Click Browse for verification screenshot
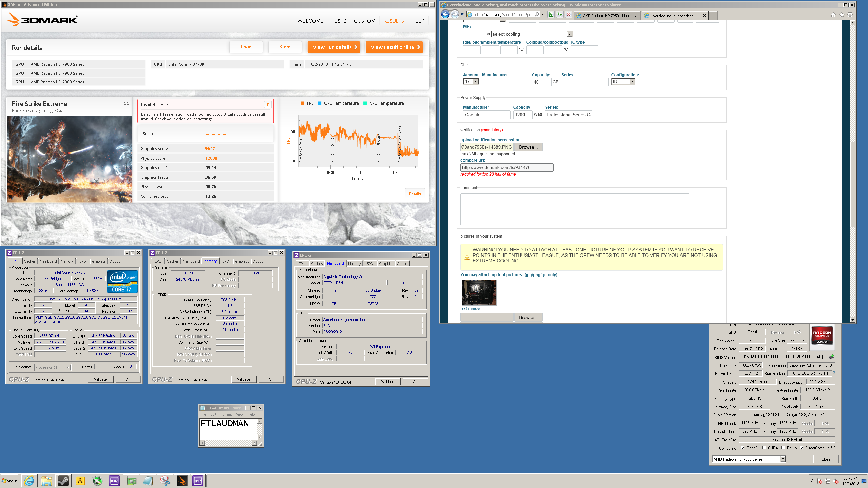This screenshot has height=488, width=868. click(528, 147)
